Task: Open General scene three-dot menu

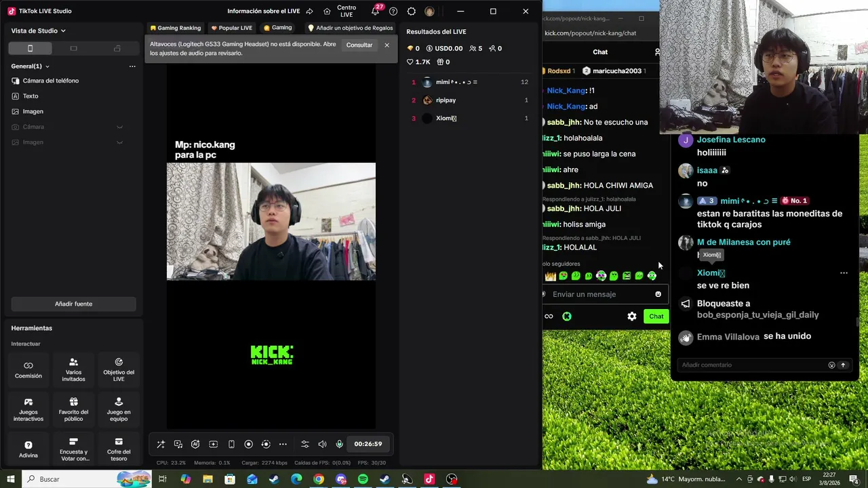Action: point(132,66)
